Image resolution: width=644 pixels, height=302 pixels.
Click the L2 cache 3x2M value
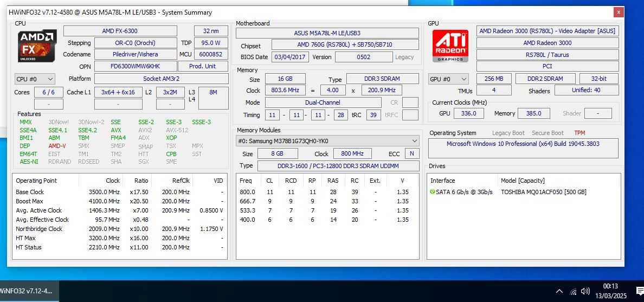tap(170, 92)
